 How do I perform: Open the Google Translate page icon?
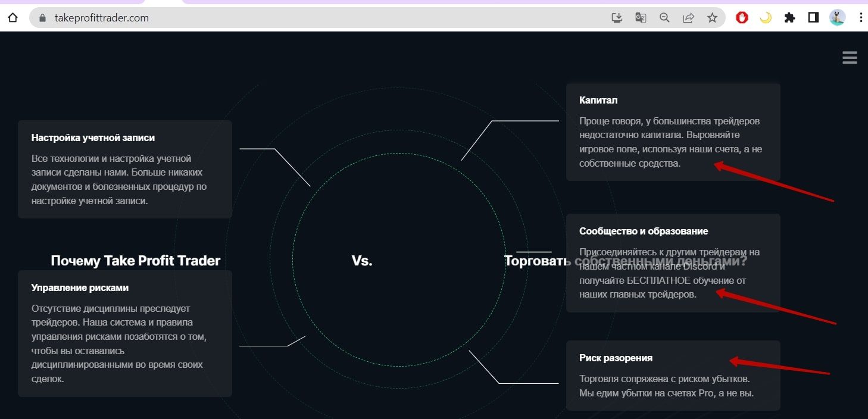(x=641, y=18)
